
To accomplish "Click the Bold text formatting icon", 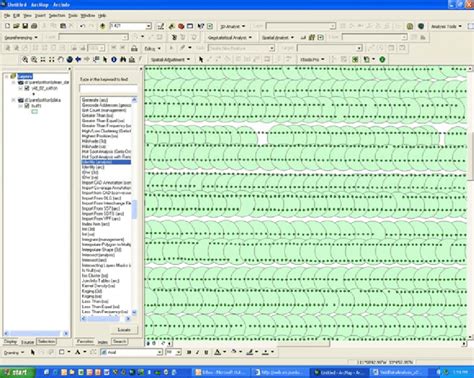I will (x=189, y=352).
